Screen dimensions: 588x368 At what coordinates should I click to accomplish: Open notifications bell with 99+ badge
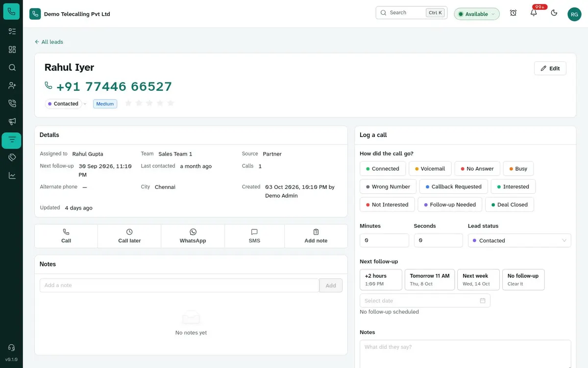tap(534, 13)
